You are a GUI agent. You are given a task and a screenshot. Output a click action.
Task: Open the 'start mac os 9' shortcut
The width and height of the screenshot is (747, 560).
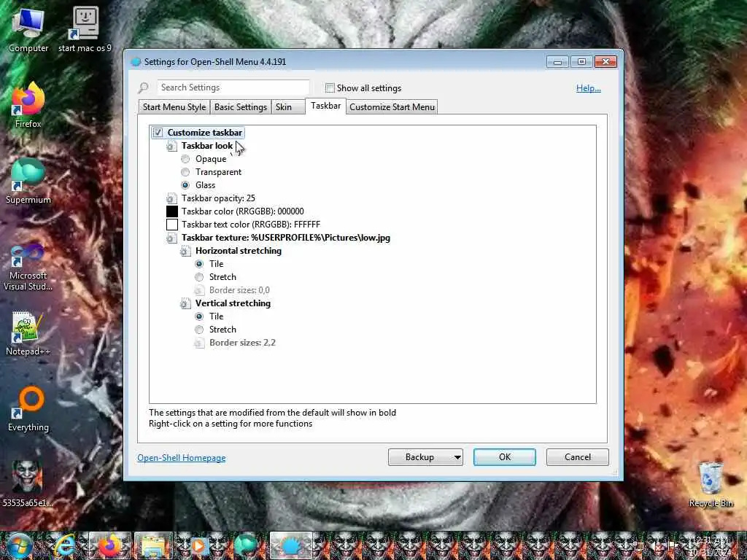pos(85,29)
